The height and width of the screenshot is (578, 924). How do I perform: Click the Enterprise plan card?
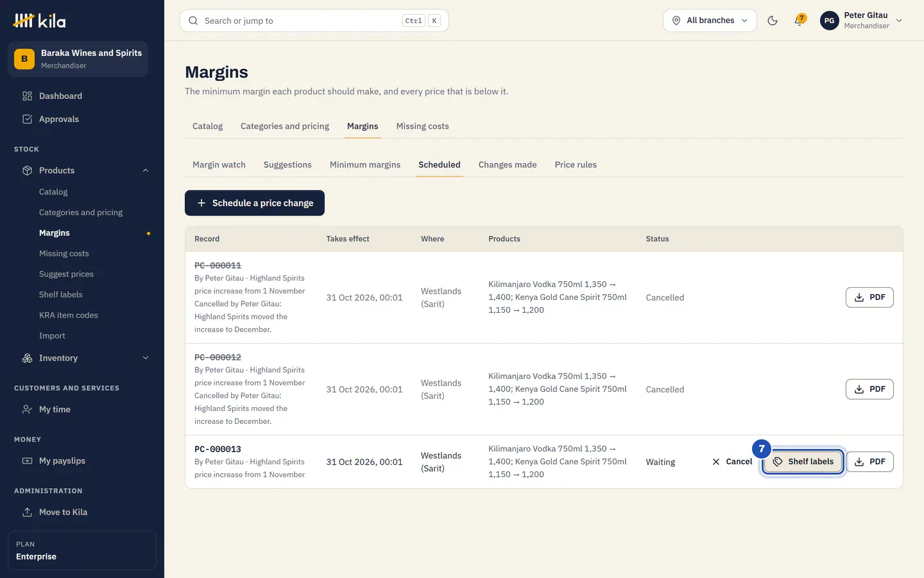click(x=82, y=550)
